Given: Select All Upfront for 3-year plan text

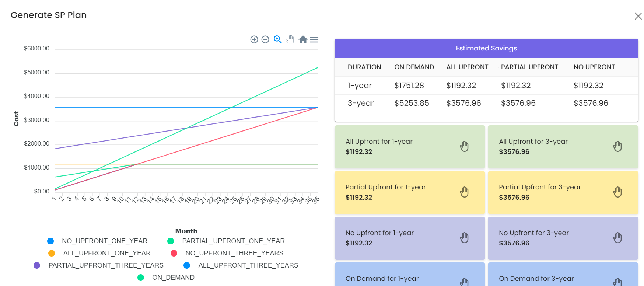Looking at the screenshot, I should [533, 142].
